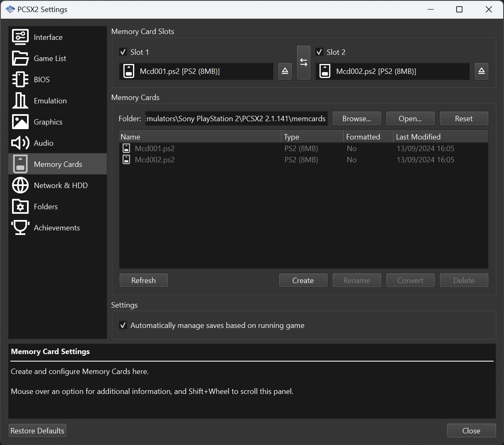The image size is (504, 445).
Task: Disable the Slot 2 checkbox
Action: pos(320,52)
